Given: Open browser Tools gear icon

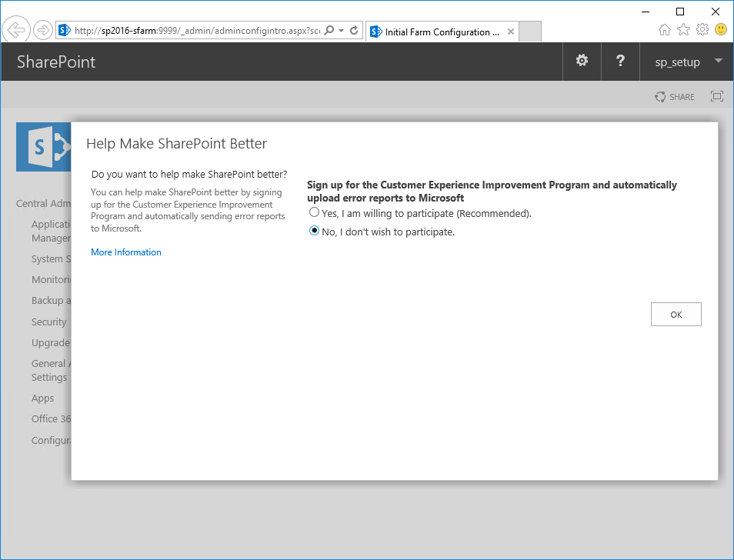Looking at the screenshot, I should (702, 30).
